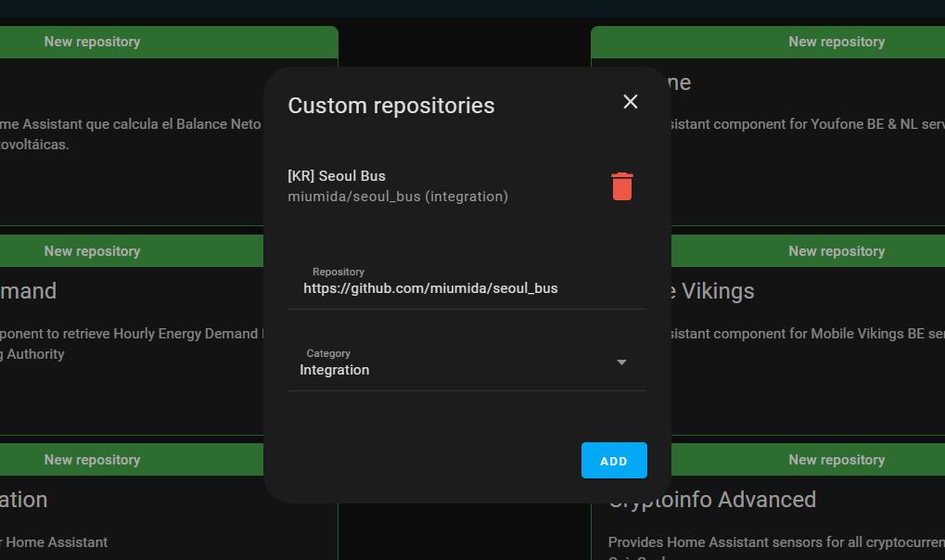Click New repository banner above Vikings card
945x560 pixels.
(x=836, y=251)
